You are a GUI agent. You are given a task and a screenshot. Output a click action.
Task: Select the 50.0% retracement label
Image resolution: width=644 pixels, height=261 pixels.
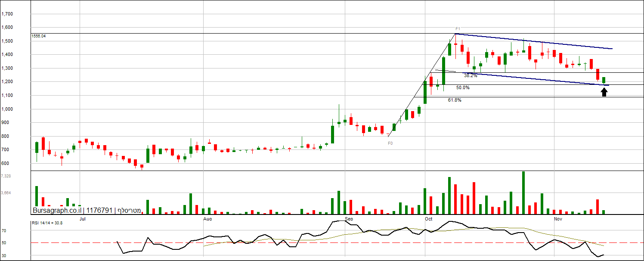click(463, 87)
